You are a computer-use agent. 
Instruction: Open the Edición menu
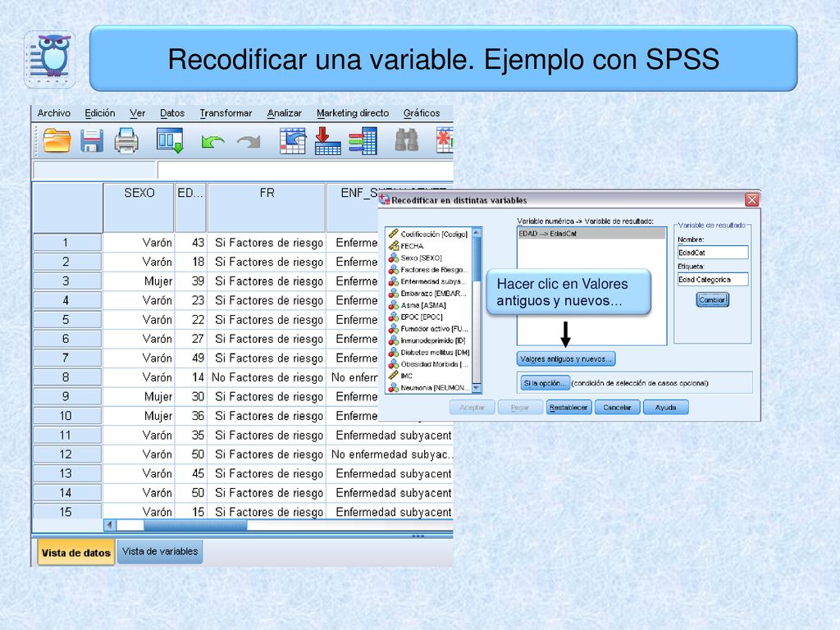point(99,113)
